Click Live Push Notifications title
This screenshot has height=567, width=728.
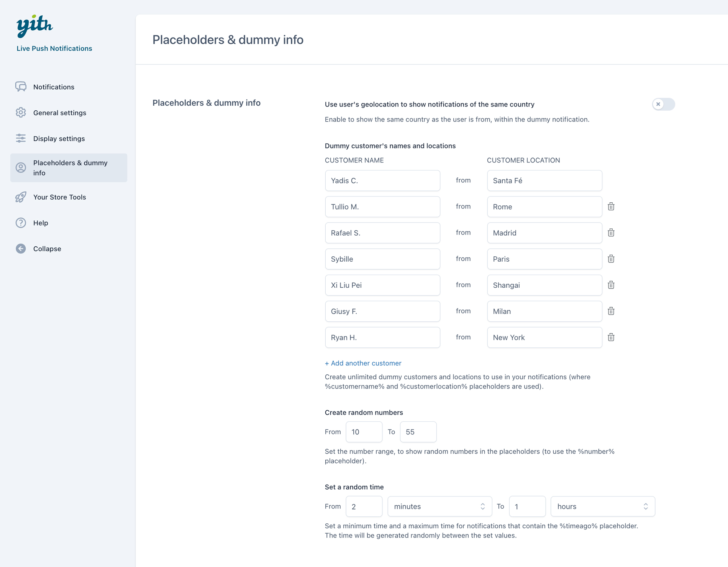54,48
